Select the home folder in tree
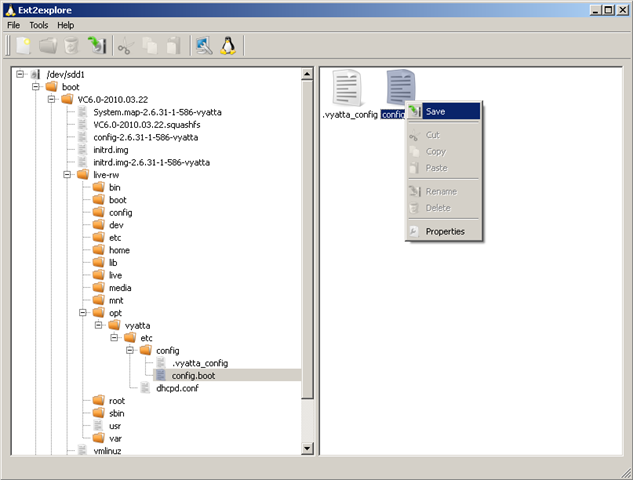The height and width of the screenshot is (480, 633). pyautogui.click(x=119, y=250)
